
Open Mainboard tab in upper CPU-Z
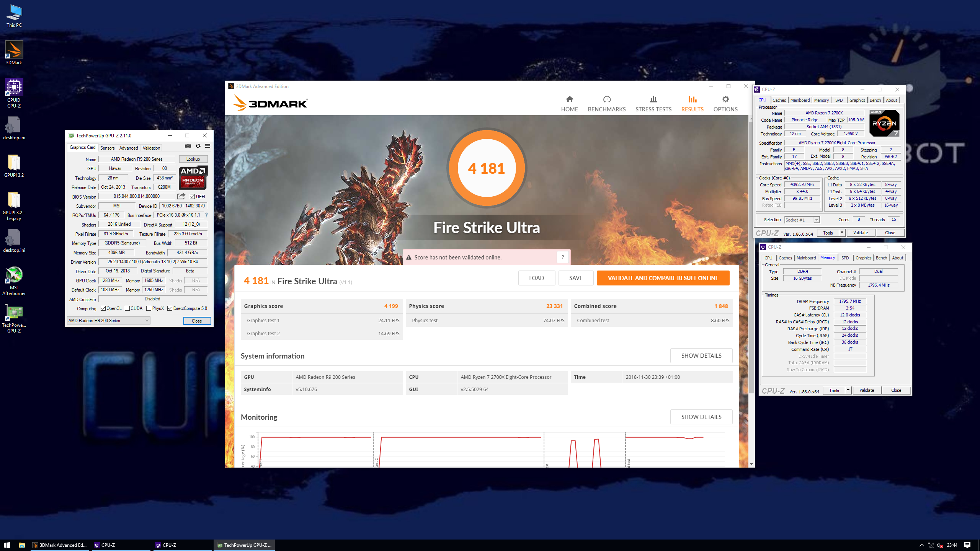pyautogui.click(x=800, y=100)
